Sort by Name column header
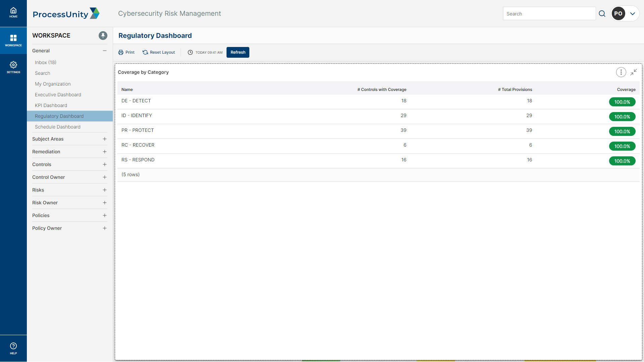Viewport: 644px width, 362px height. click(127, 90)
